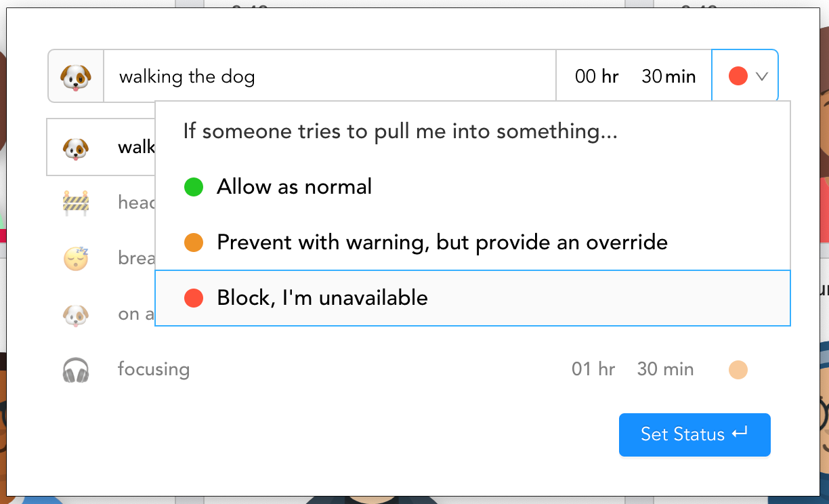
Task: Select the headphones icon for focusing
Action: pyautogui.click(x=75, y=370)
